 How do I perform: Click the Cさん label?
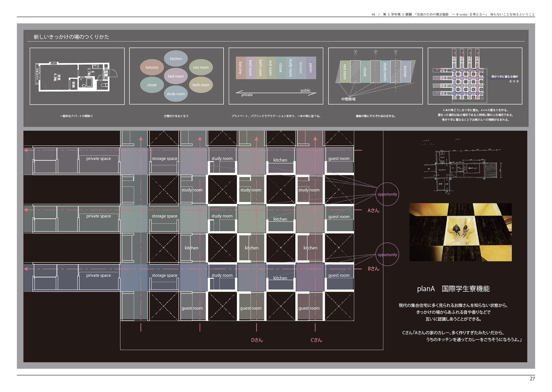click(x=316, y=340)
